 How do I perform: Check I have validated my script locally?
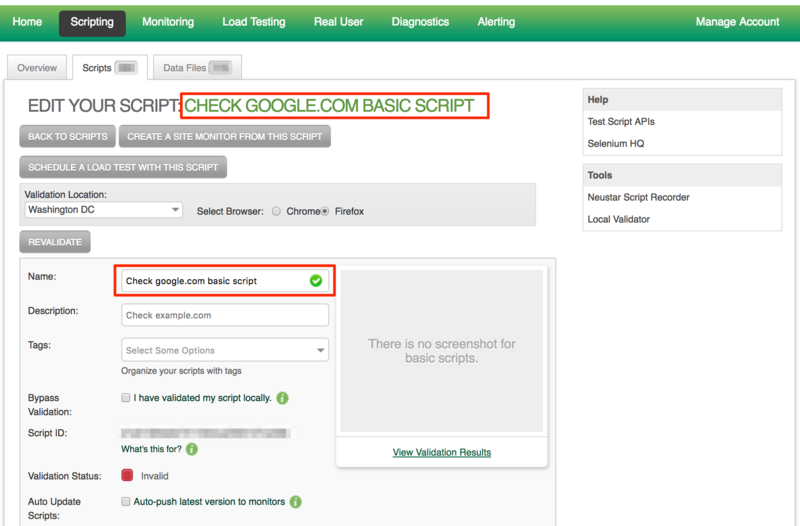[126, 397]
